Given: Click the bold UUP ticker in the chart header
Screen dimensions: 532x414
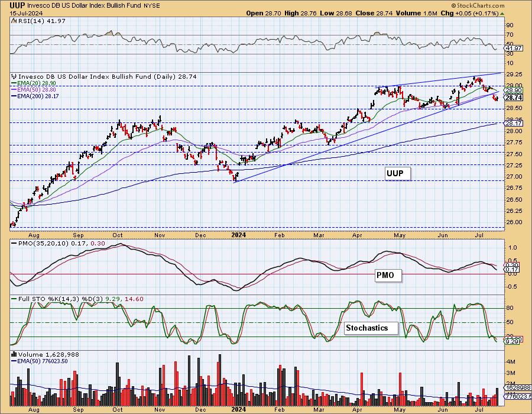Looking at the screenshot, I should (17, 5).
